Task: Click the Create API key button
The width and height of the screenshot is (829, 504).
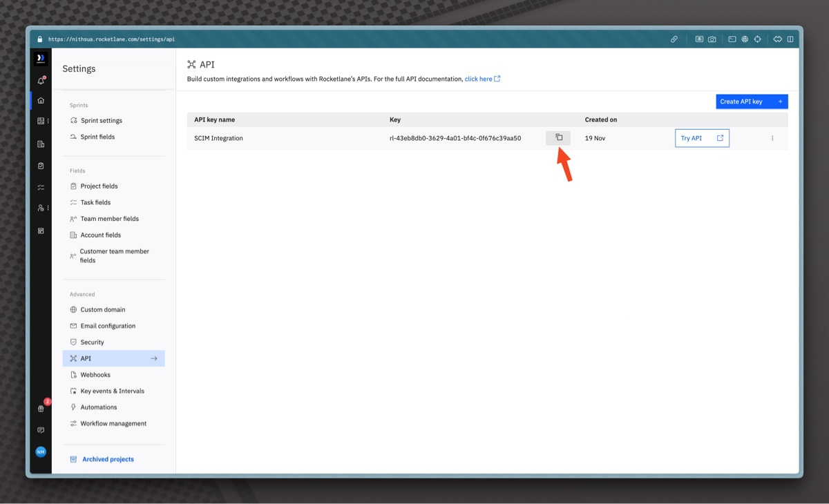Action: point(752,101)
